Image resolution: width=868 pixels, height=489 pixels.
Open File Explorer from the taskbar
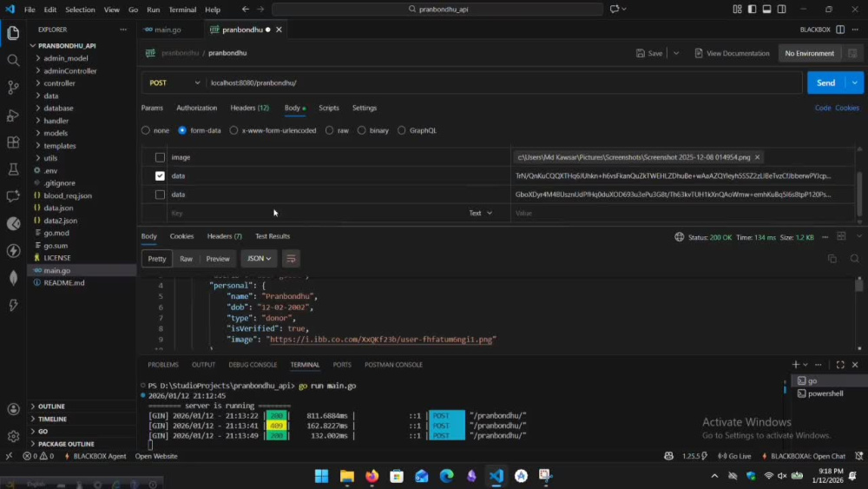point(347,476)
